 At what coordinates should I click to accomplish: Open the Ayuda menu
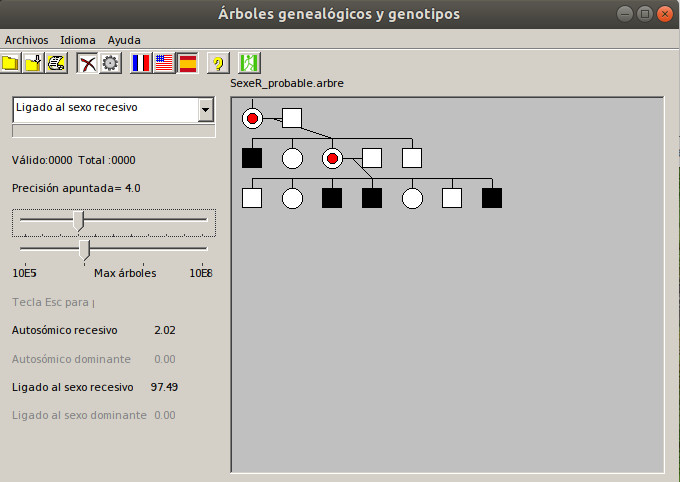tap(124, 40)
